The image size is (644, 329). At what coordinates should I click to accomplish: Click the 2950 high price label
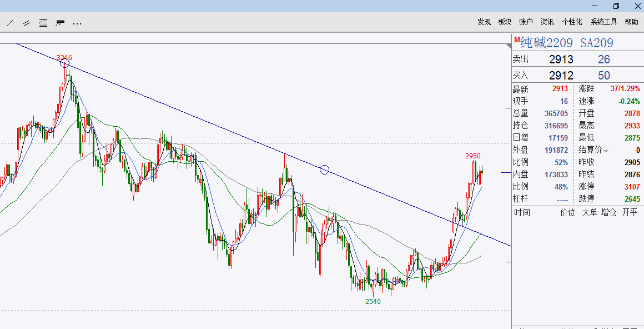pos(473,156)
